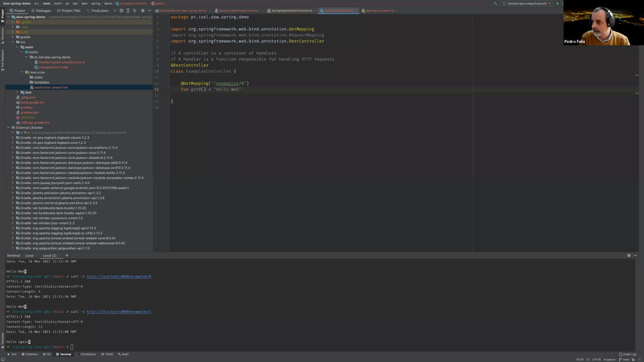This screenshot has width=644, height=362.
Task: Collapse the resources folder in tree
Action: click(x=22, y=72)
